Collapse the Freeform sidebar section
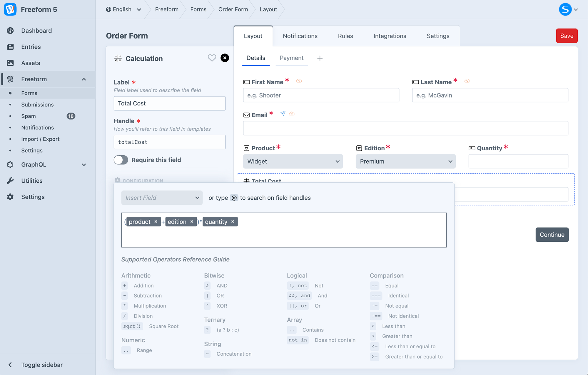 (84, 79)
